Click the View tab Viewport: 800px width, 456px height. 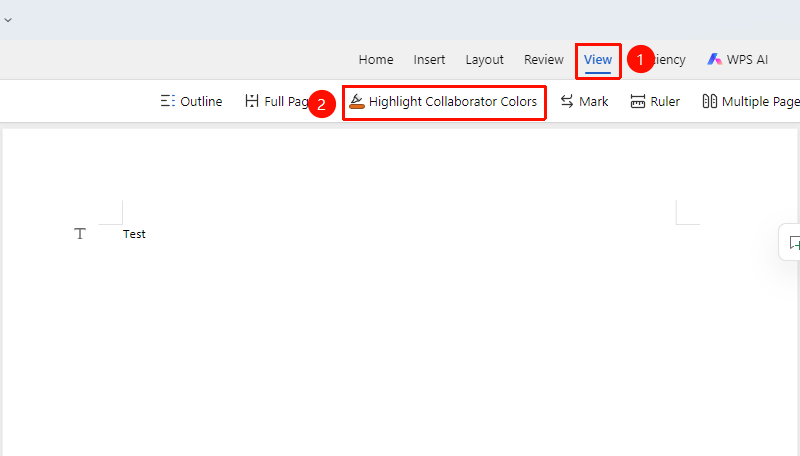[x=597, y=60]
